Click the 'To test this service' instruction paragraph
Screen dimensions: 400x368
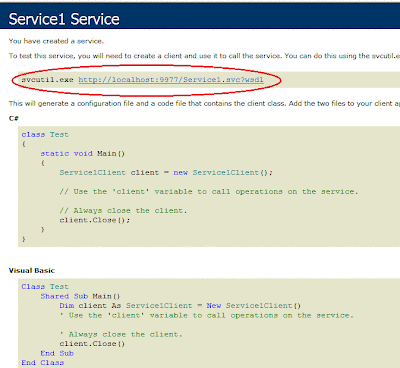(204, 56)
